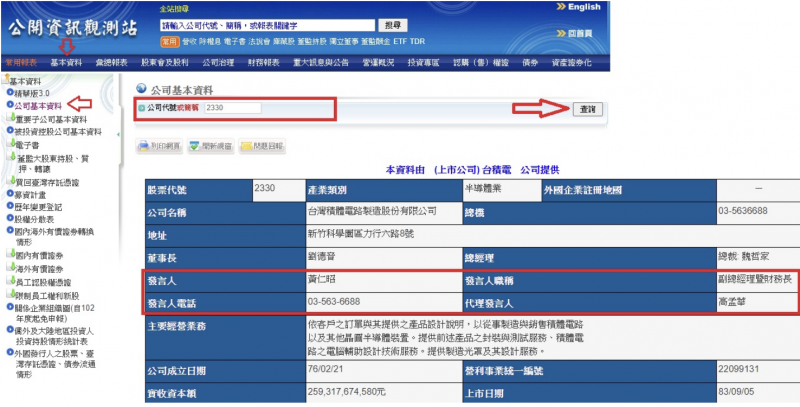Expand 海外有價證券 folder
This screenshot has width=800, height=407.
point(13,267)
